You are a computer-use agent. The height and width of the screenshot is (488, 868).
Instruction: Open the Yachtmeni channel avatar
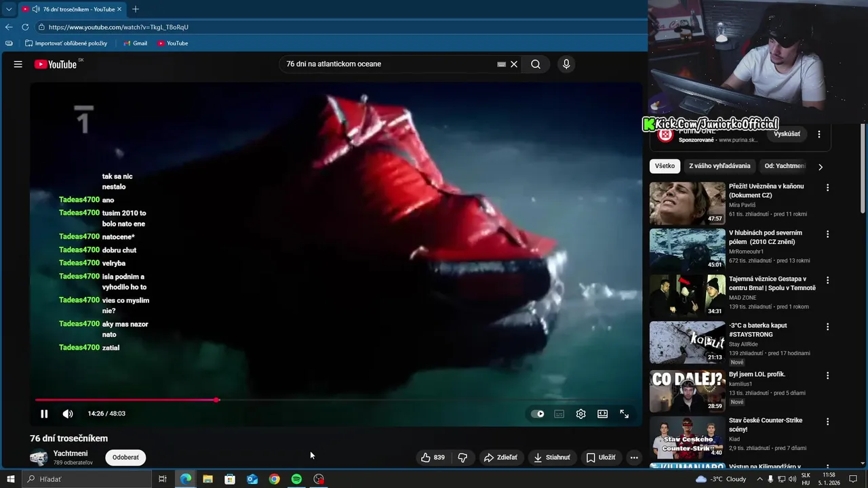point(39,457)
